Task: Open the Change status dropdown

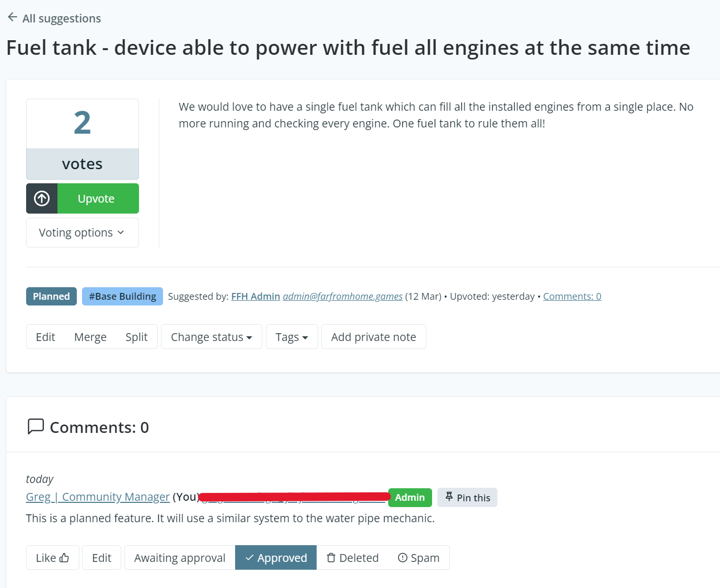Action: pyautogui.click(x=211, y=337)
